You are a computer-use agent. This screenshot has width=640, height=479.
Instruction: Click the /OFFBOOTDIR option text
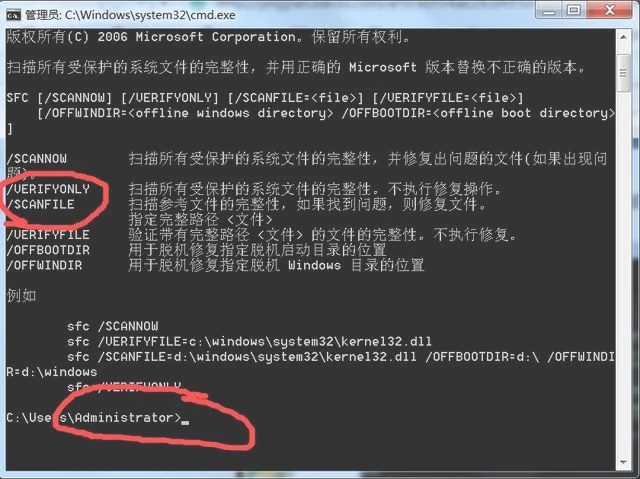[x=48, y=250]
